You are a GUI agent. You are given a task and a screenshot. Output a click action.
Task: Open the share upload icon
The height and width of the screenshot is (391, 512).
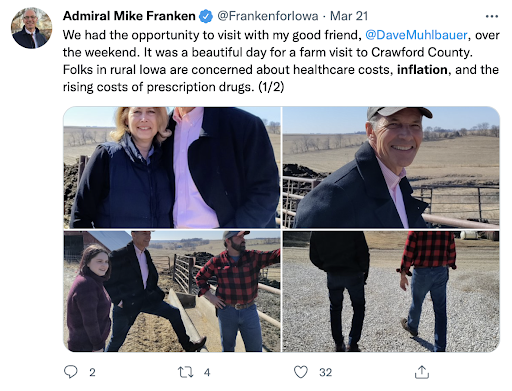(x=422, y=372)
